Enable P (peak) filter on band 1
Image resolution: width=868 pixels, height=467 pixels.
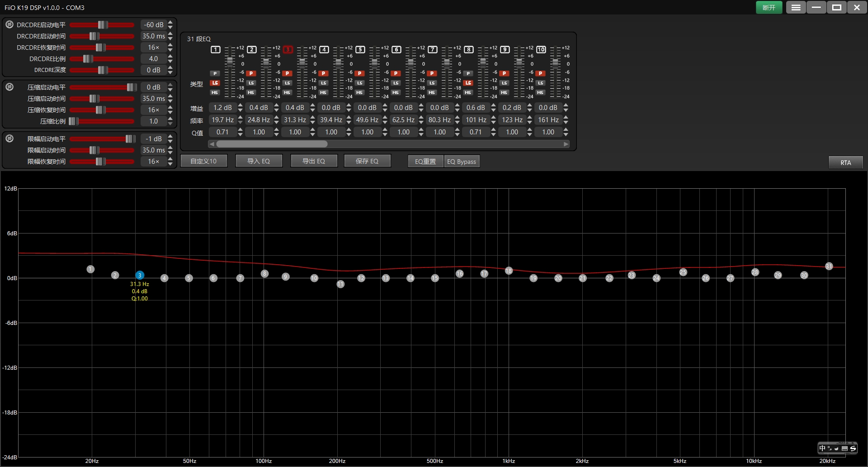pyautogui.click(x=215, y=73)
